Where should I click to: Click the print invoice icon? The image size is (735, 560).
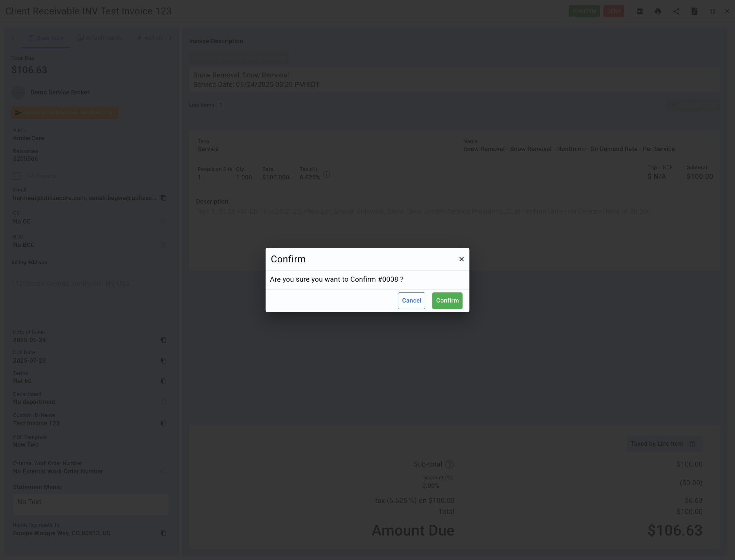pos(658,11)
